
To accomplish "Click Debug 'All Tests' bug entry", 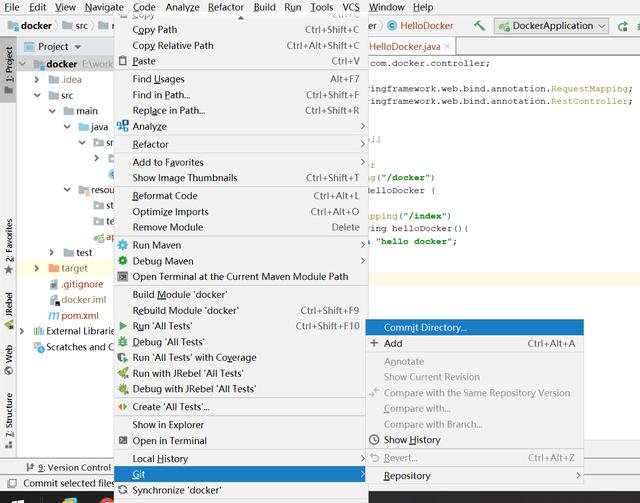I will pyautogui.click(x=241, y=342).
